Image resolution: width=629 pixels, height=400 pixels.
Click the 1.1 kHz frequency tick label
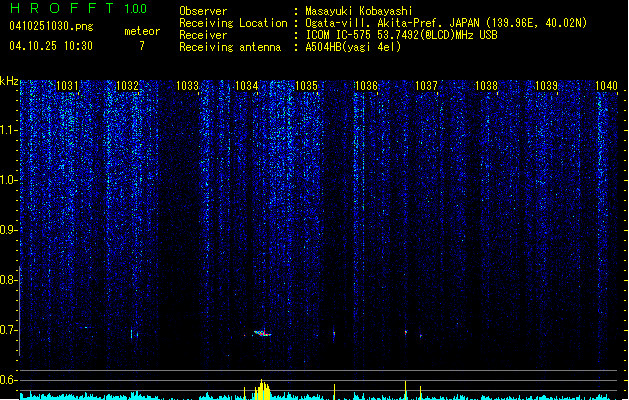[8, 130]
